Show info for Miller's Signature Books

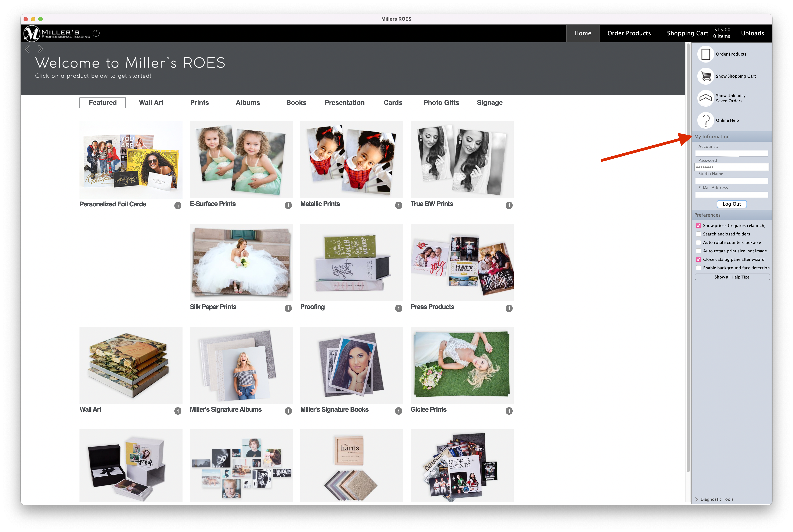pyautogui.click(x=398, y=411)
